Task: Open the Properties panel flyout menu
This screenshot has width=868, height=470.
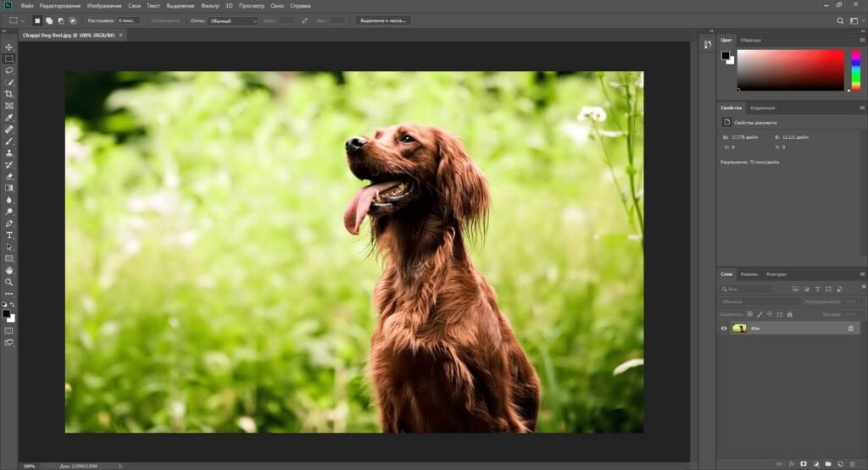Action: [x=862, y=108]
